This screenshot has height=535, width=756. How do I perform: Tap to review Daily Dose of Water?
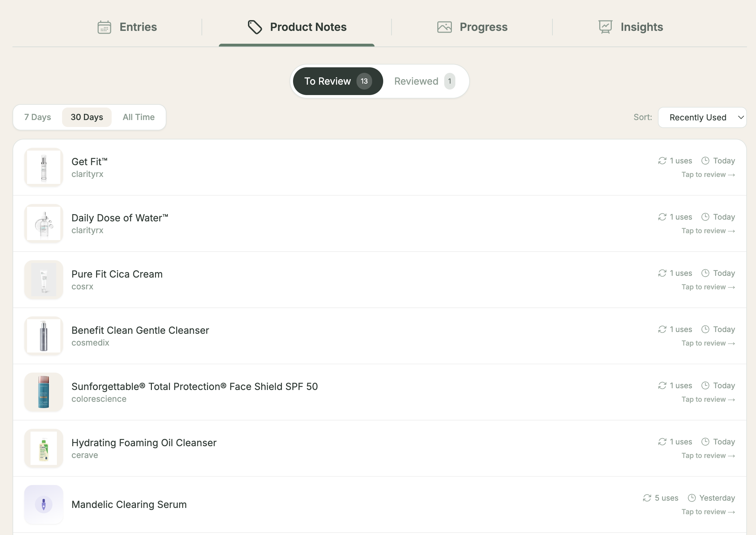point(708,230)
